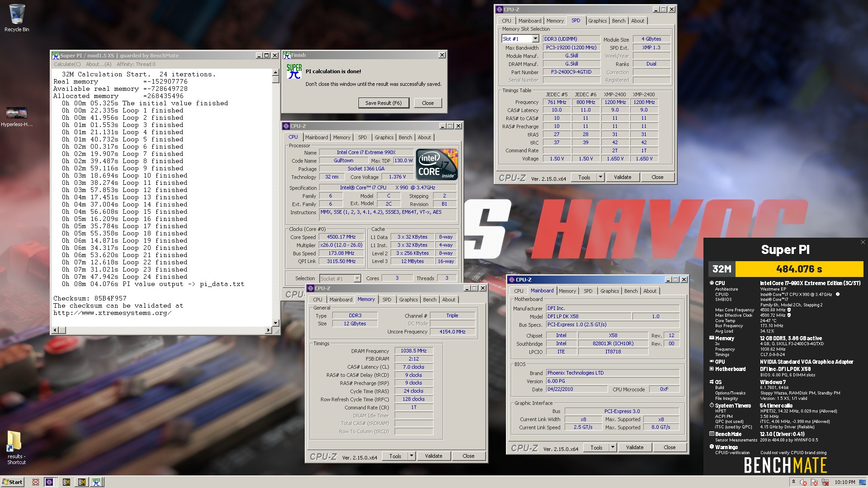Click left arrow of Super PI horizontal scrollbar

55,330
